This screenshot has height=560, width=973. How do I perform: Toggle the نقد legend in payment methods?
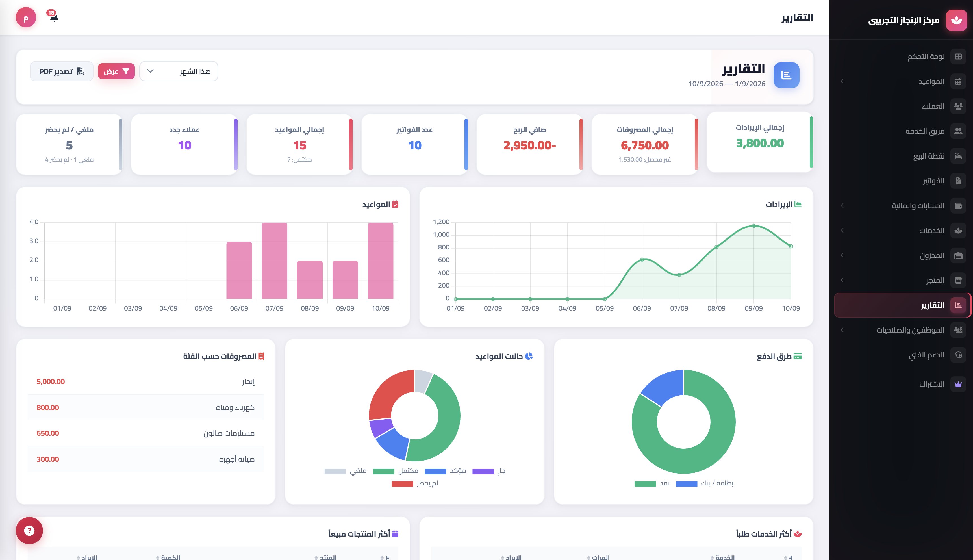click(x=652, y=483)
